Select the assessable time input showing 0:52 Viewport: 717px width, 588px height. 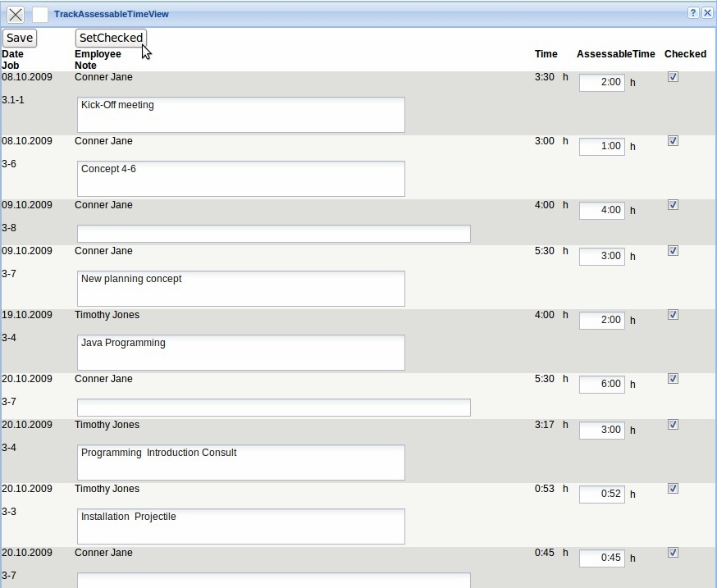pos(602,494)
